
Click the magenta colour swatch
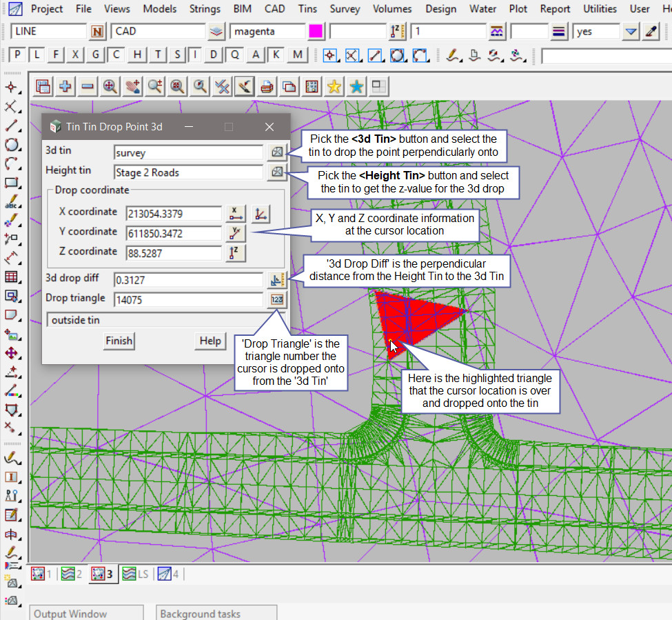(316, 32)
